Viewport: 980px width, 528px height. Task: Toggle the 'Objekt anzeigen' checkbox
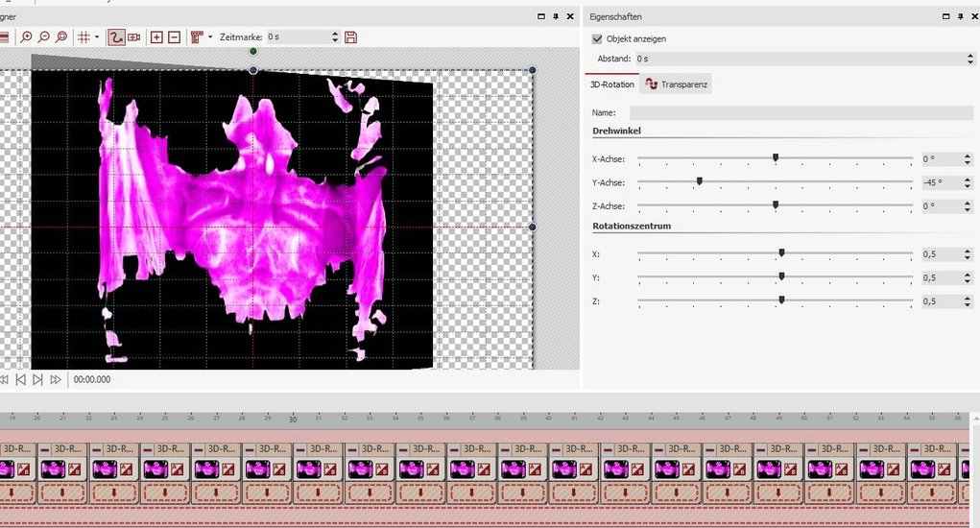pyautogui.click(x=597, y=39)
